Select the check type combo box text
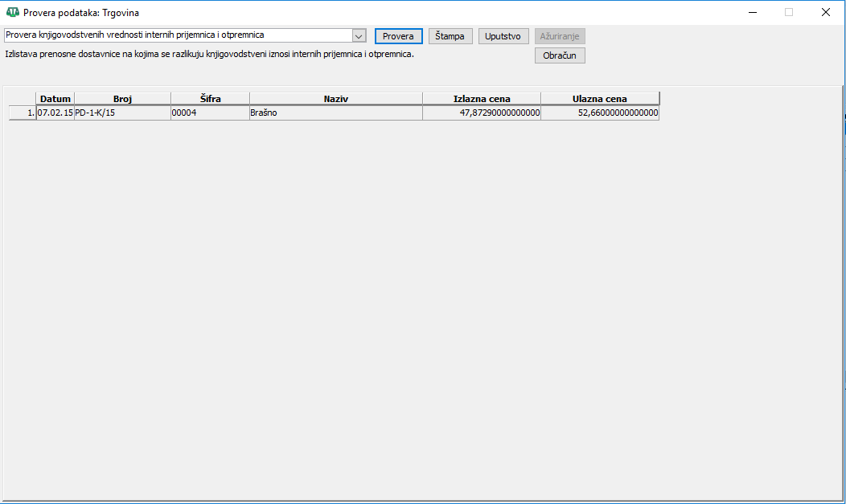This screenshot has height=504, width=846. coord(177,35)
